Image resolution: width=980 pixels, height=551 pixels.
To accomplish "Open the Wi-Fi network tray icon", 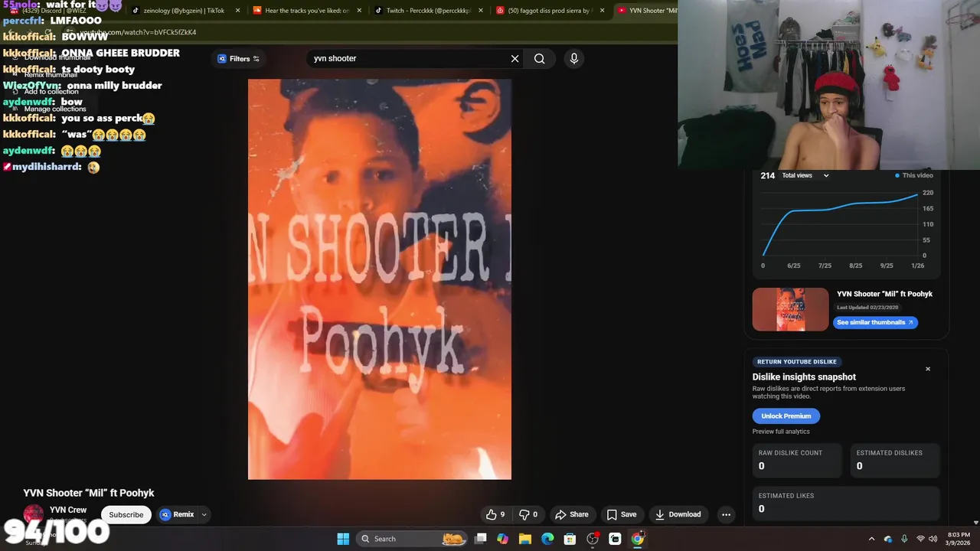I will click(920, 539).
